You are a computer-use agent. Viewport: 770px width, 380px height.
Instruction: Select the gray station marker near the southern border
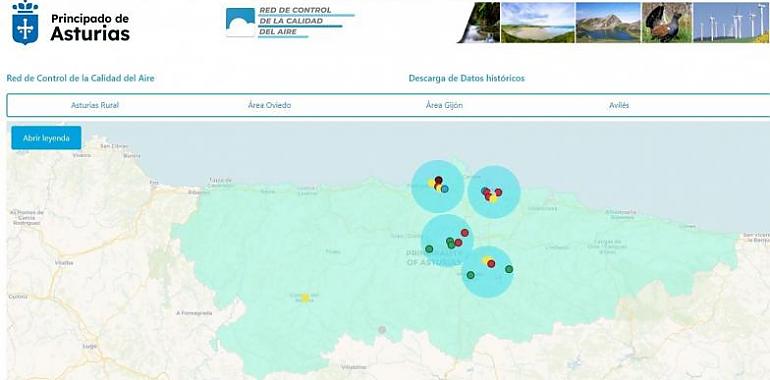click(x=382, y=330)
